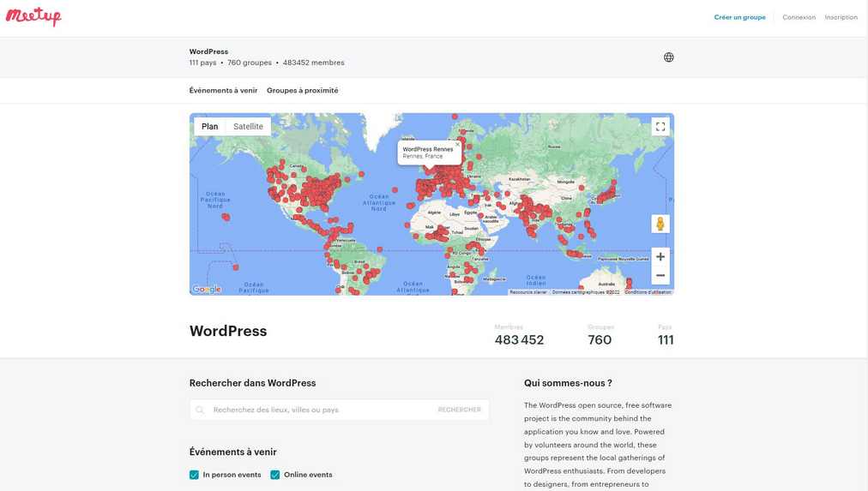Uncheck In person events checkbox
The height and width of the screenshot is (491, 868).
coord(194,475)
